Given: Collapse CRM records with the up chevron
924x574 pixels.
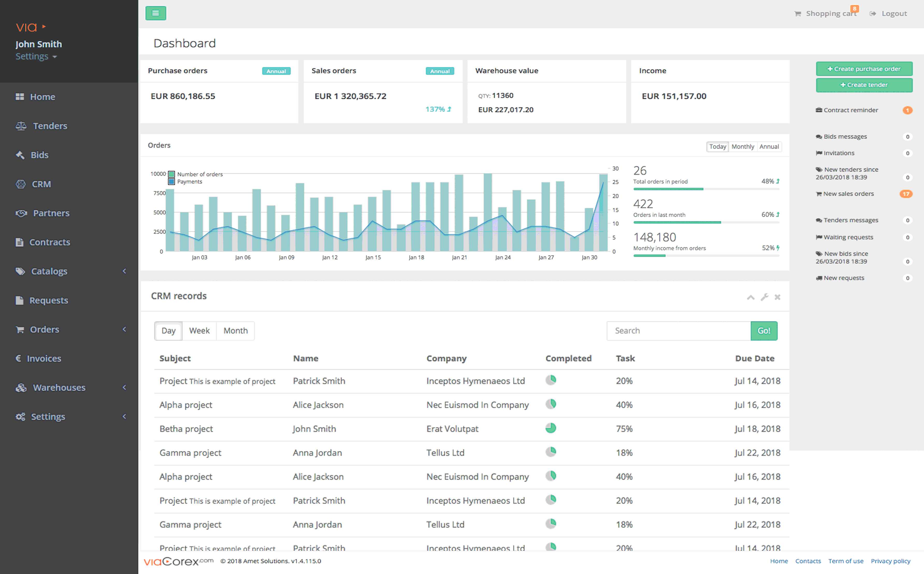Looking at the screenshot, I should (750, 297).
